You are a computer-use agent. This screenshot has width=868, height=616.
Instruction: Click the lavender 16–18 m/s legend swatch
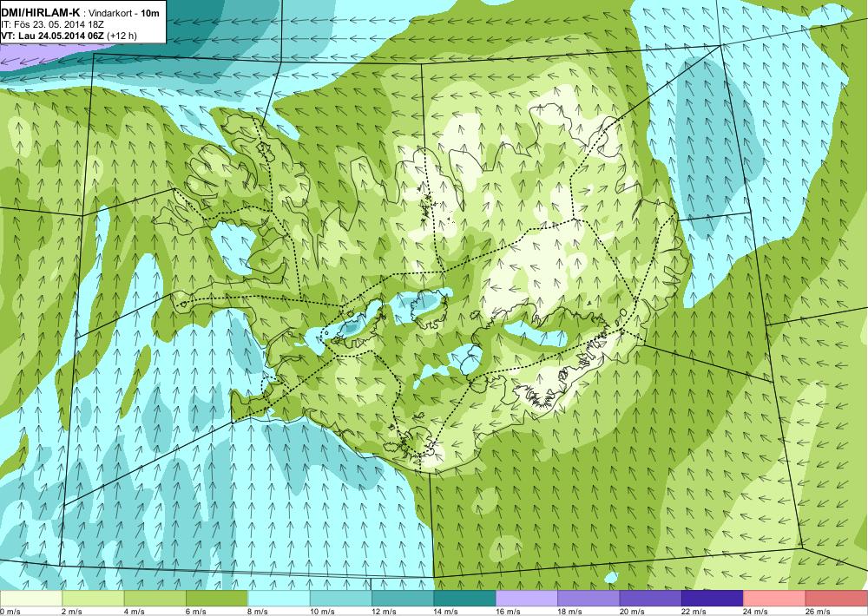coord(527,599)
